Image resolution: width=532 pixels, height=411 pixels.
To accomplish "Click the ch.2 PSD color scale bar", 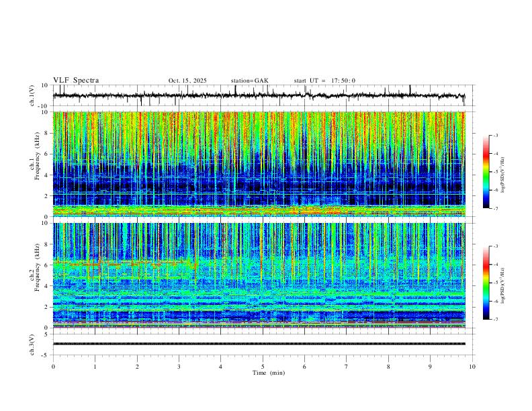I will [486, 283].
